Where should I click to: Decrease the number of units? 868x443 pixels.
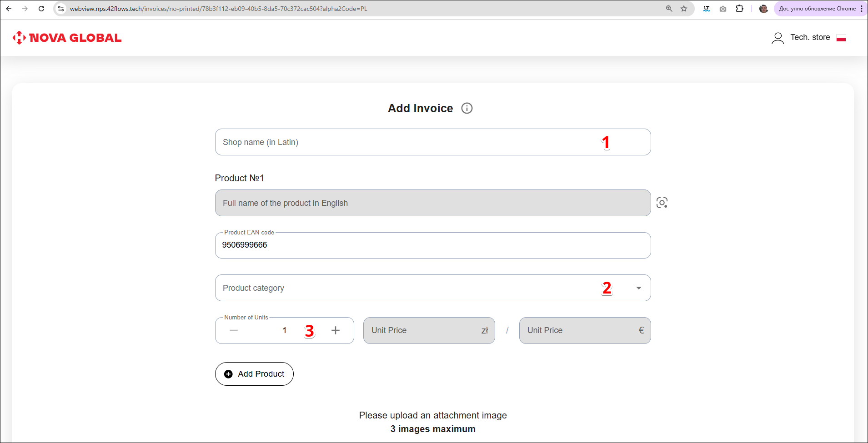[x=234, y=330]
